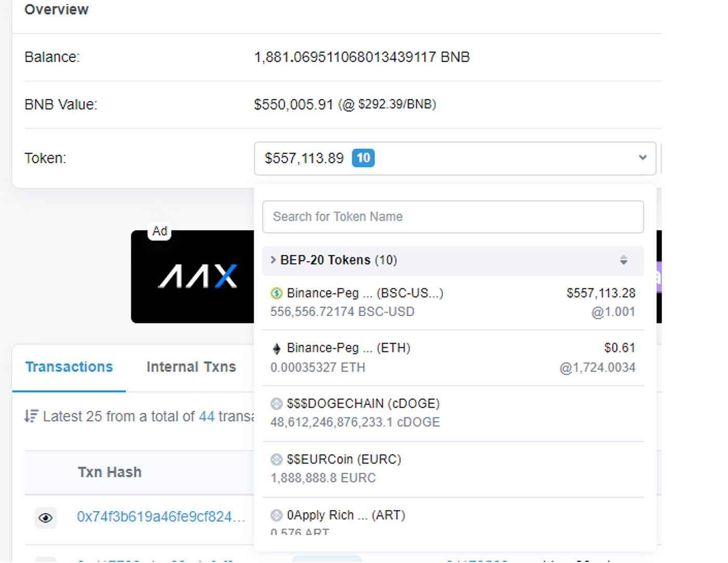Switch to the Transactions tab
Image resolution: width=728 pixels, height=563 pixels.
click(x=69, y=367)
